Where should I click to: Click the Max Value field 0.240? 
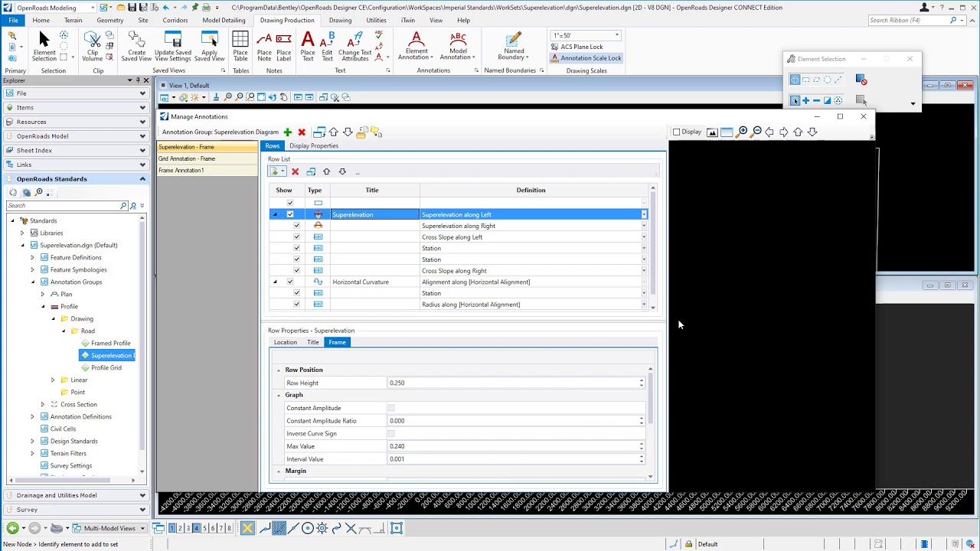[x=516, y=446]
